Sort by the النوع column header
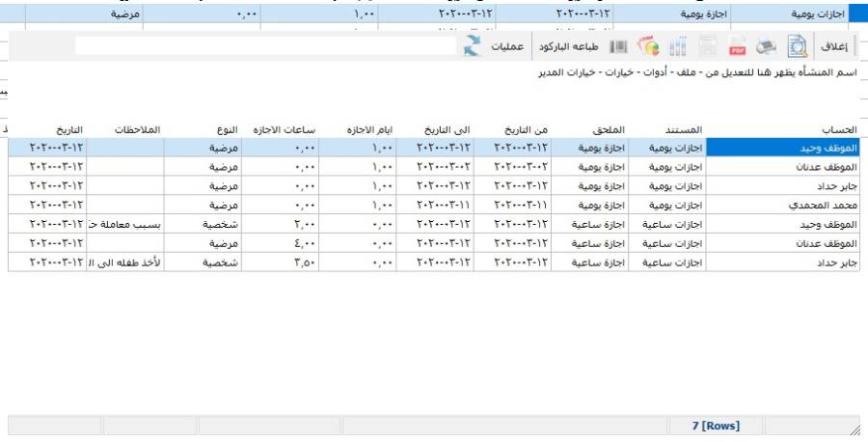Viewport: 868px width, 442px height. [x=227, y=129]
